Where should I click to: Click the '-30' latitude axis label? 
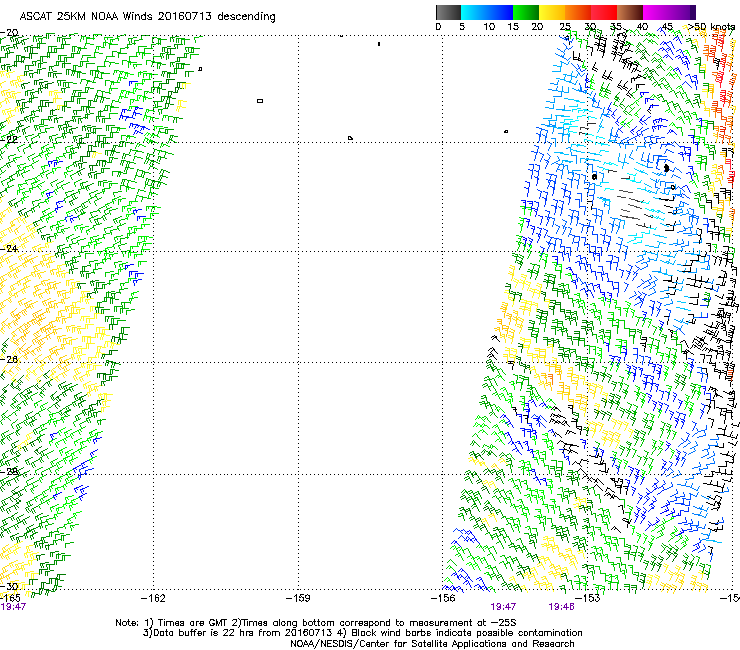coord(9,586)
